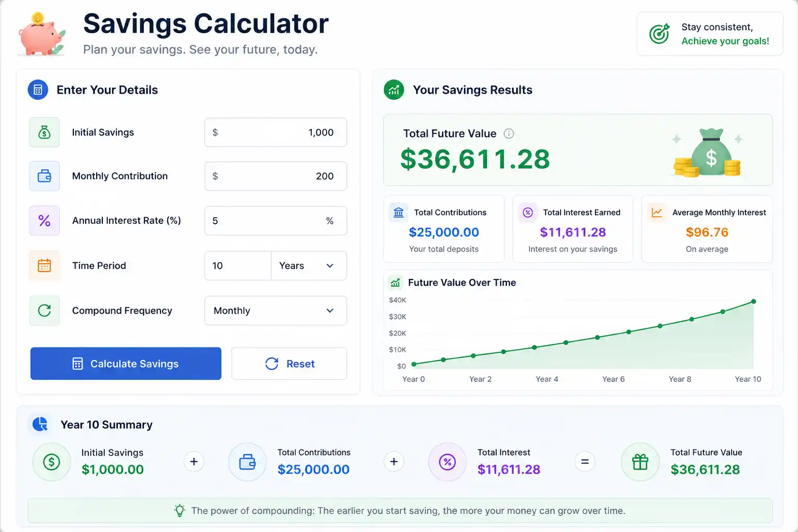Screen dimensions: 798x532
Task: Click the summary Total Interest percent icon
Action: tap(447, 462)
